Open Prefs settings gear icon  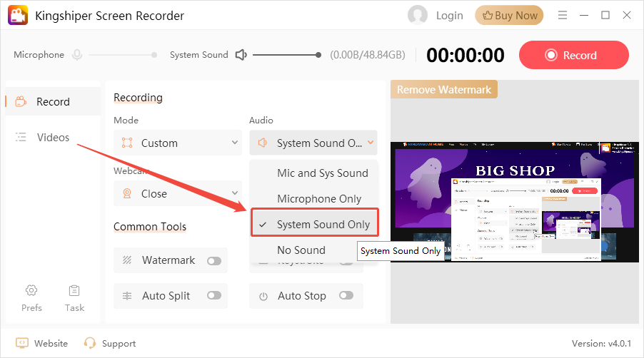[x=31, y=290]
